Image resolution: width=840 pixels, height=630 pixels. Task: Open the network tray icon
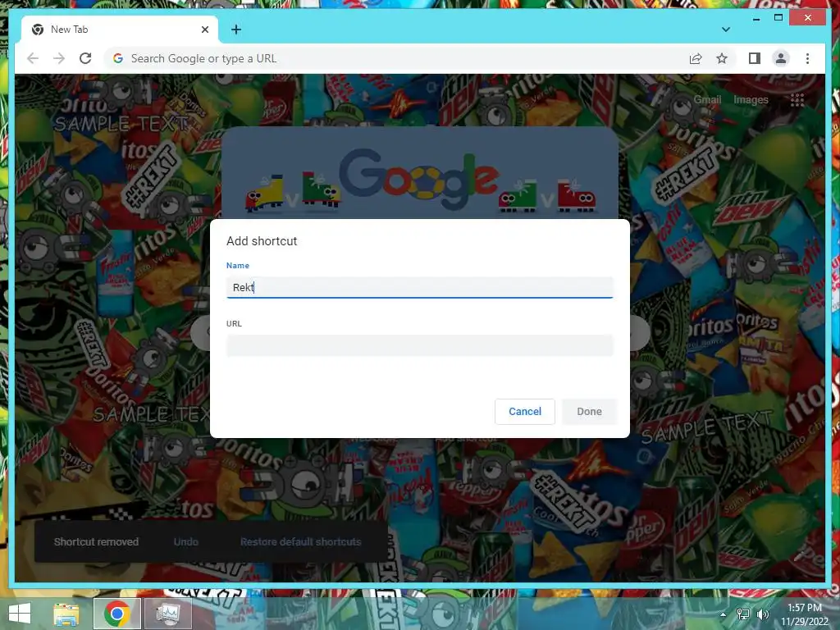coord(743,614)
